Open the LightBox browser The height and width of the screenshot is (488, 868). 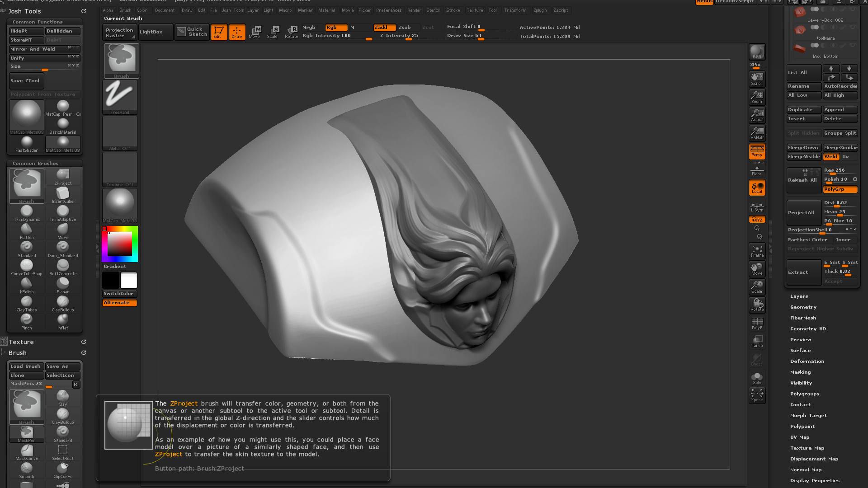click(x=156, y=32)
